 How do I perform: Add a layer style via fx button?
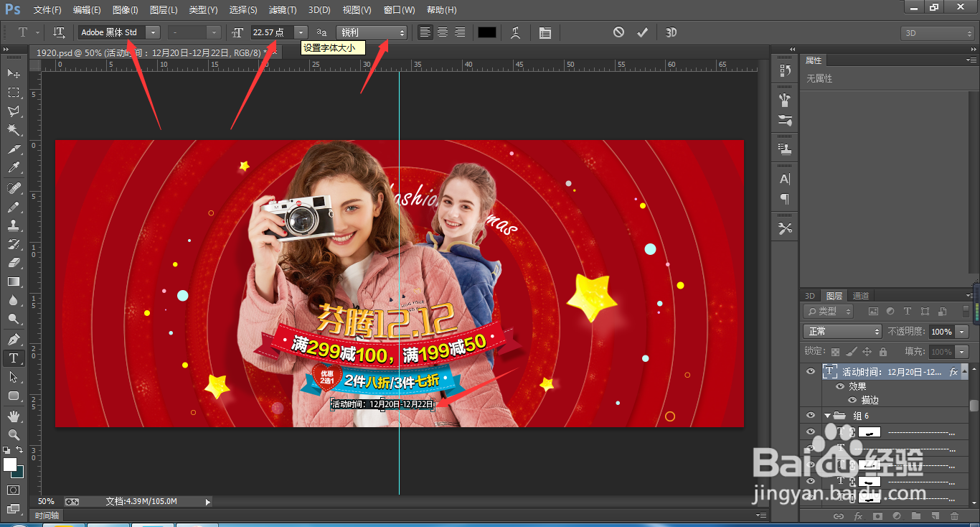[x=857, y=516]
